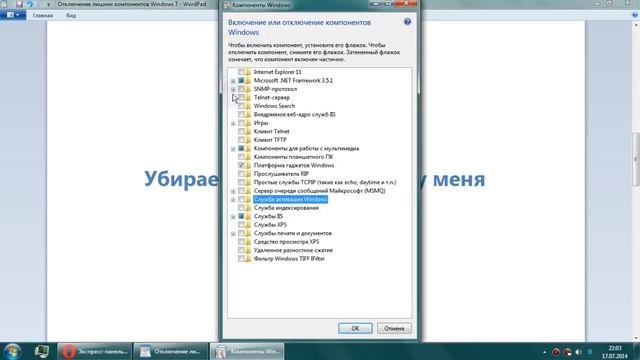This screenshot has height=360, width=640.
Task: Enable Windows Search checkbox
Action: (x=241, y=106)
